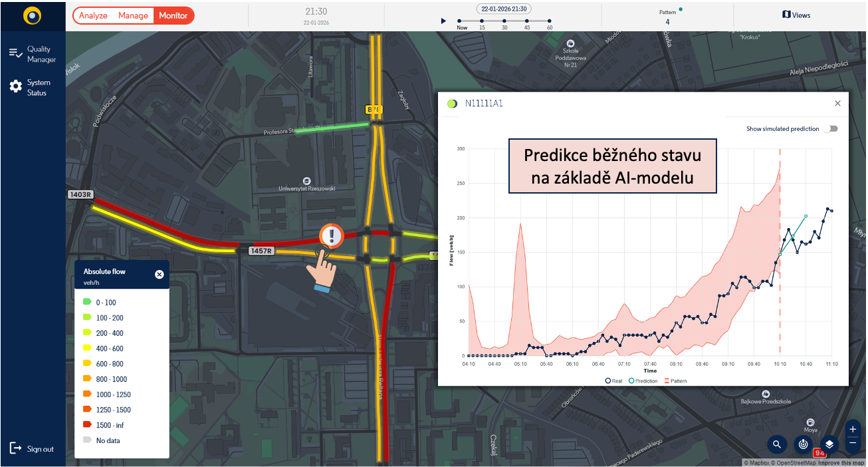Click the 800 - 1000 orange legend swatch

86,379
